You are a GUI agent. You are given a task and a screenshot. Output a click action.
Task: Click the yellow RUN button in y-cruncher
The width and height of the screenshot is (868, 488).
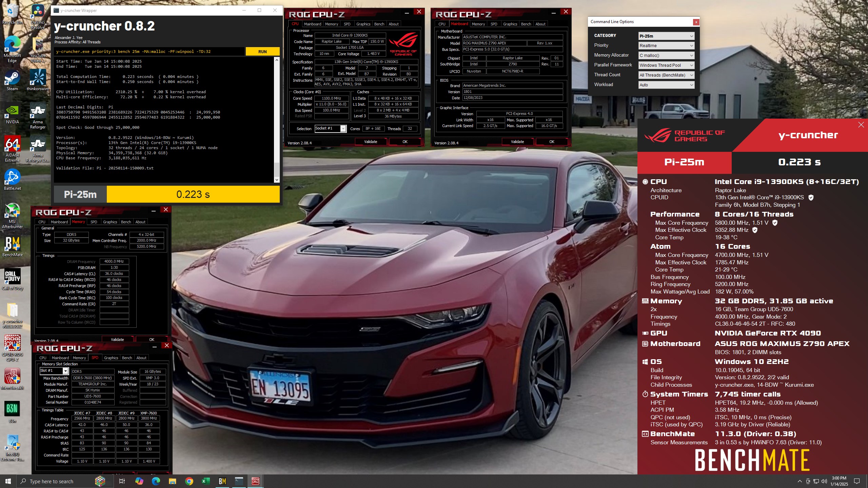click(x=262, y=52)
